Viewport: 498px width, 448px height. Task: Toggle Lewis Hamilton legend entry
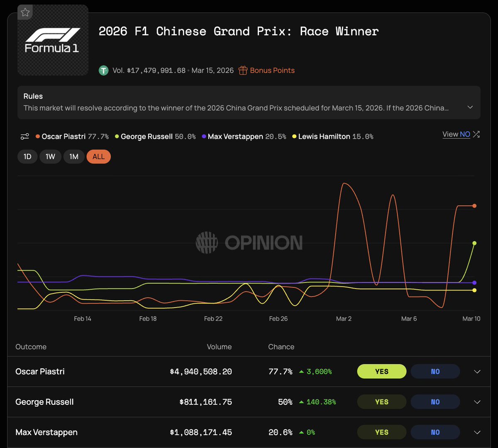coord(333,137)
